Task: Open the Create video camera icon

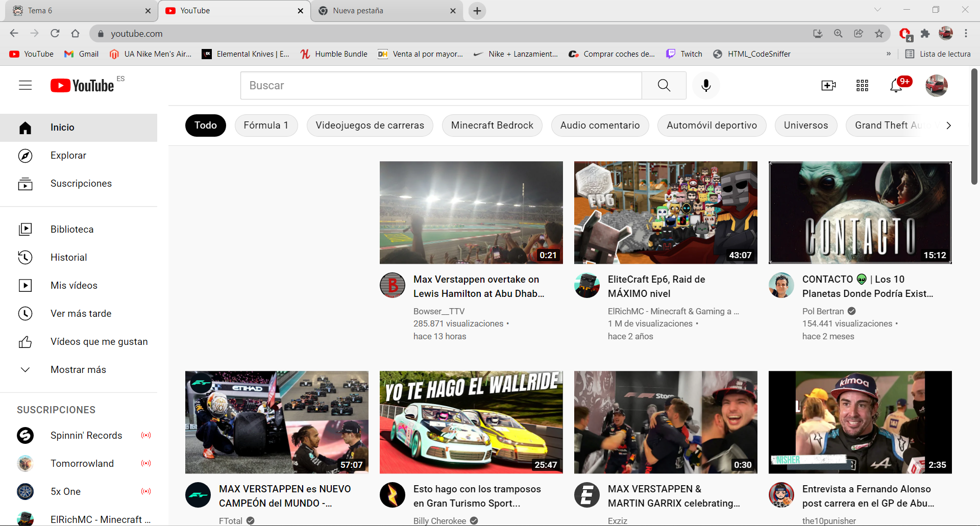Action: pyautogui.click(x=828, y=85)
